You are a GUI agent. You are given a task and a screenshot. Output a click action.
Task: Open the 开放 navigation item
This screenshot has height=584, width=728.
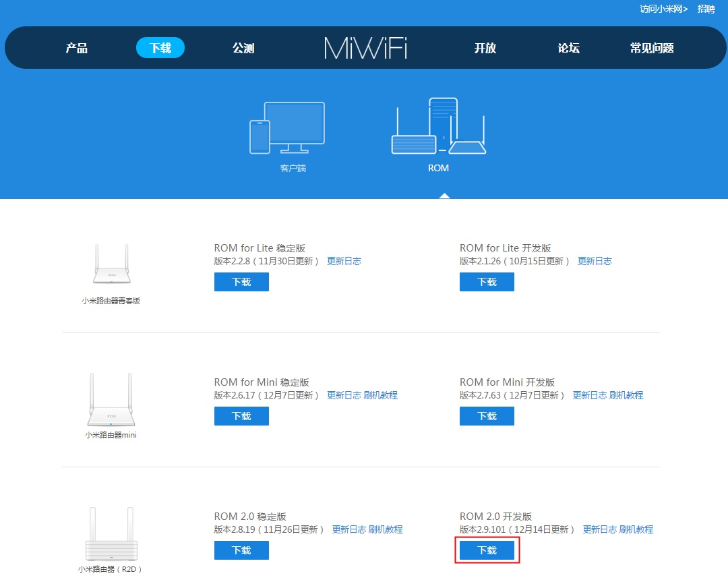click(485, 48)
